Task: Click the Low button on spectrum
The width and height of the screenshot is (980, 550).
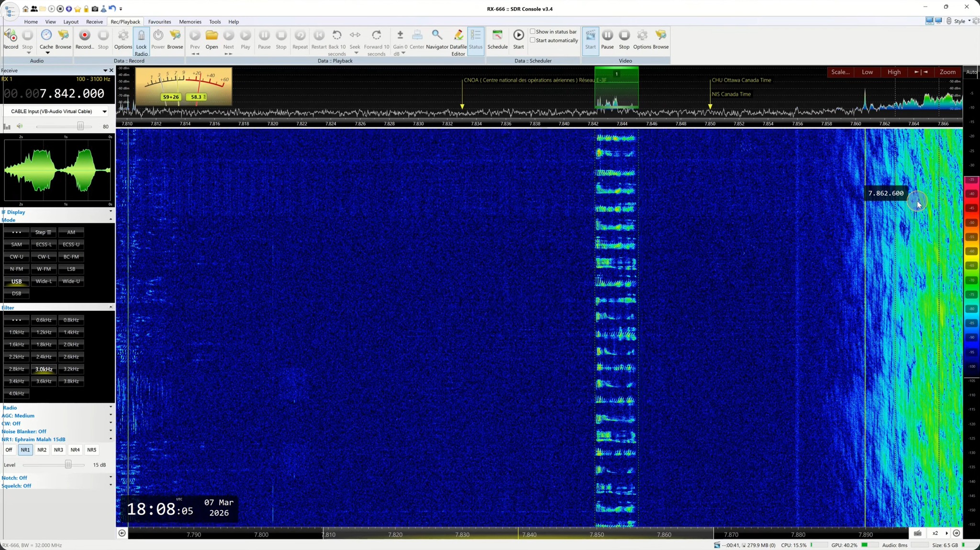Action: 867,72
